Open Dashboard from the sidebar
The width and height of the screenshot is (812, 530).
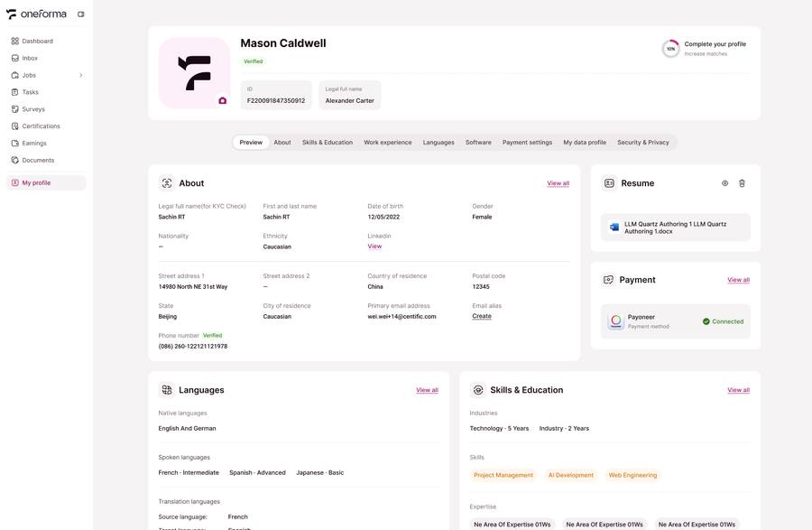coord(46,41)
